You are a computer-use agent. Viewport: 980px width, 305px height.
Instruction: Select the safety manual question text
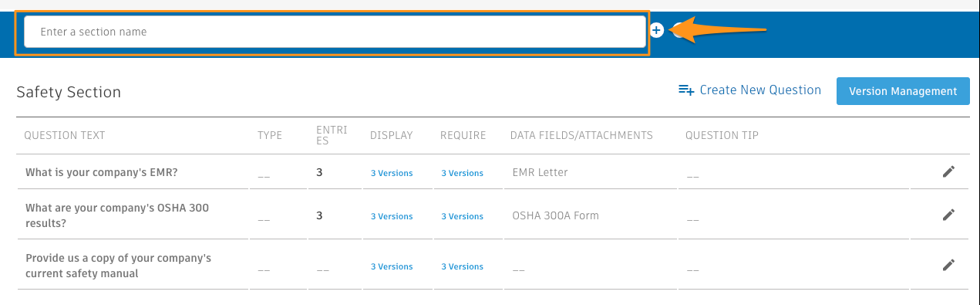click(x=118, y=266)
